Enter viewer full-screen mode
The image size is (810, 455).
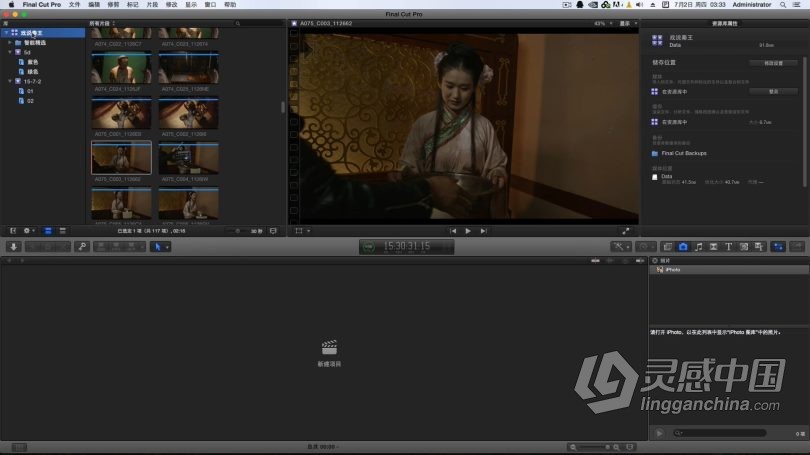click(x=626, y=231)
